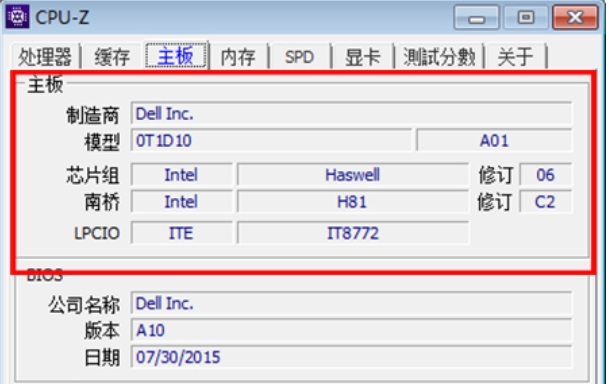609x384 pixels.
Task: Click the 公司名称 field showing Dell Inc.
Action: 351,303
